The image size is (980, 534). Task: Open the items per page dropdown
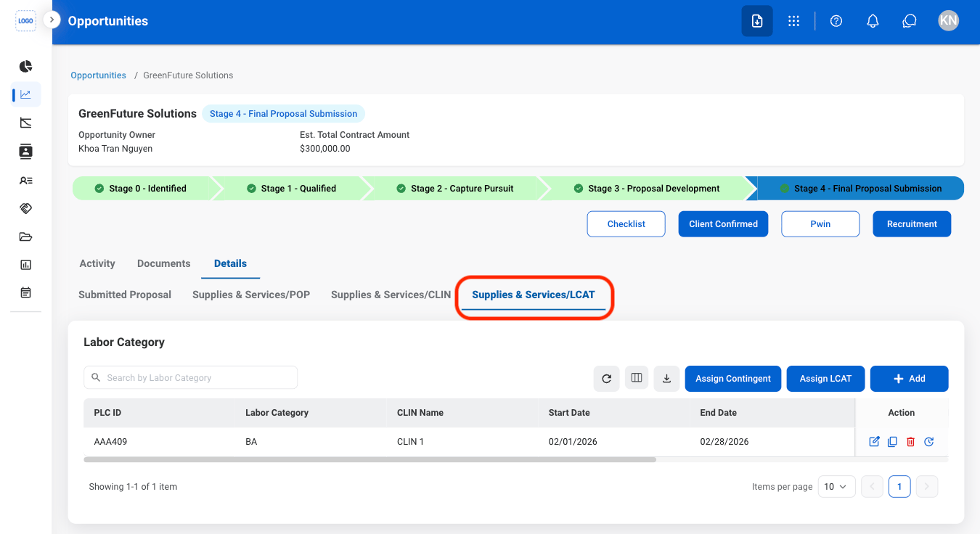coord(836,487)
